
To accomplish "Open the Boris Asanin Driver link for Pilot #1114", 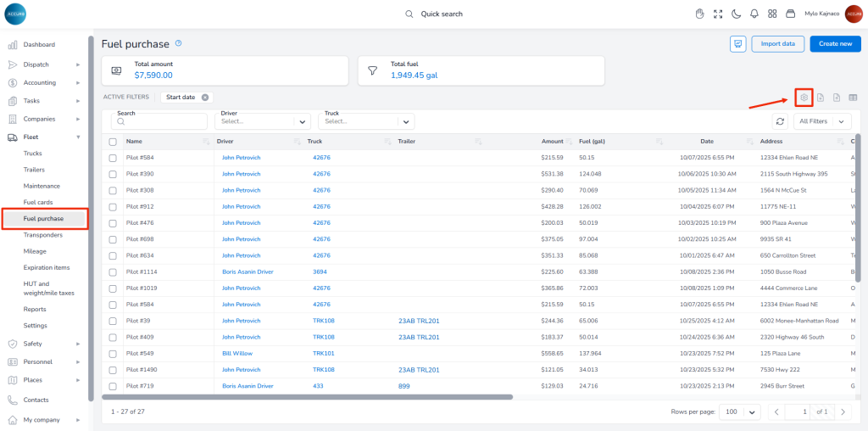I will tap(248, 271).
